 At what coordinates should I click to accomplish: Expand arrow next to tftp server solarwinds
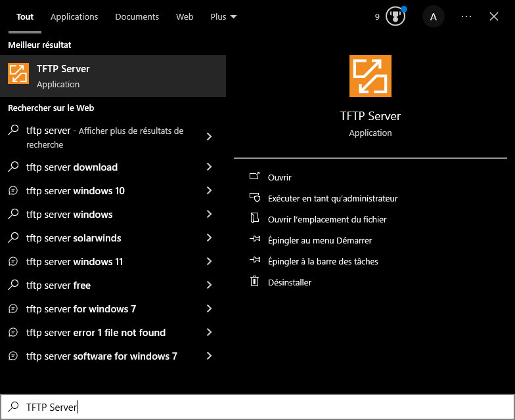click(x=209, y=238)
